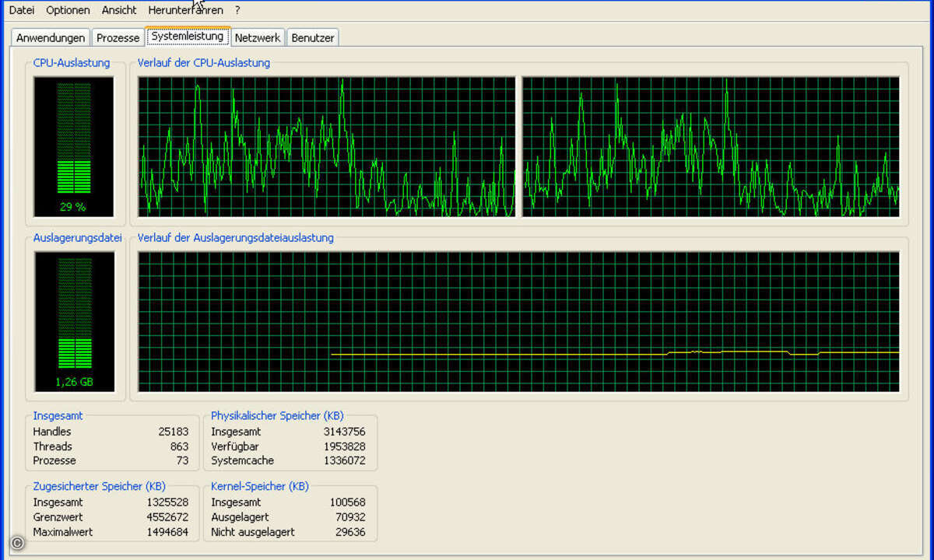This screenshot has width=934, height=560.
Task: Click the Grenzwert label
Action: [58, 517]
